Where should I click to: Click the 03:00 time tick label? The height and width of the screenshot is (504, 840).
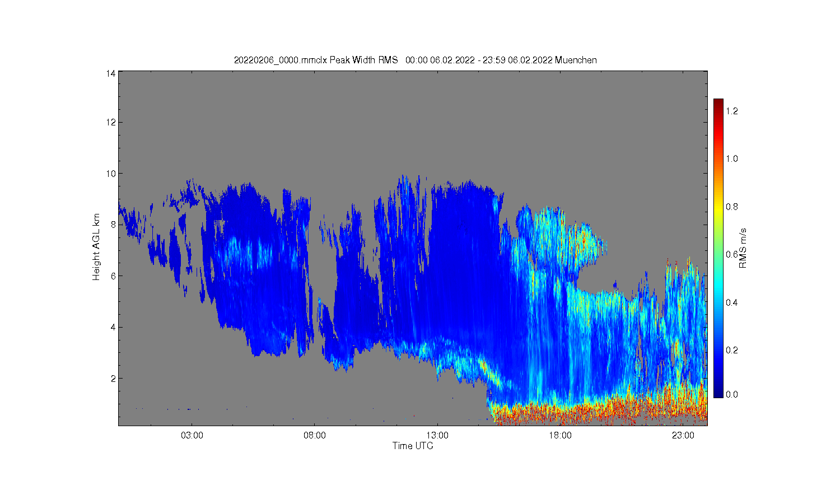(x=192, y=435)
